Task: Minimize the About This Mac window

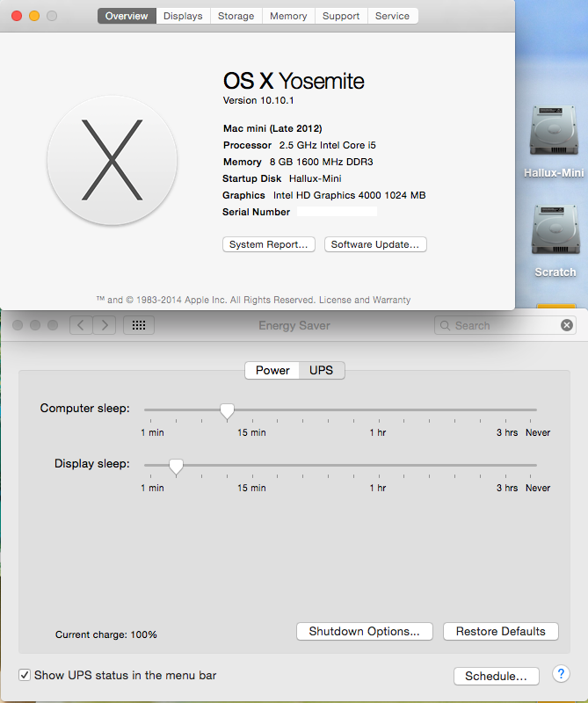Action: (x=34, y=16)
